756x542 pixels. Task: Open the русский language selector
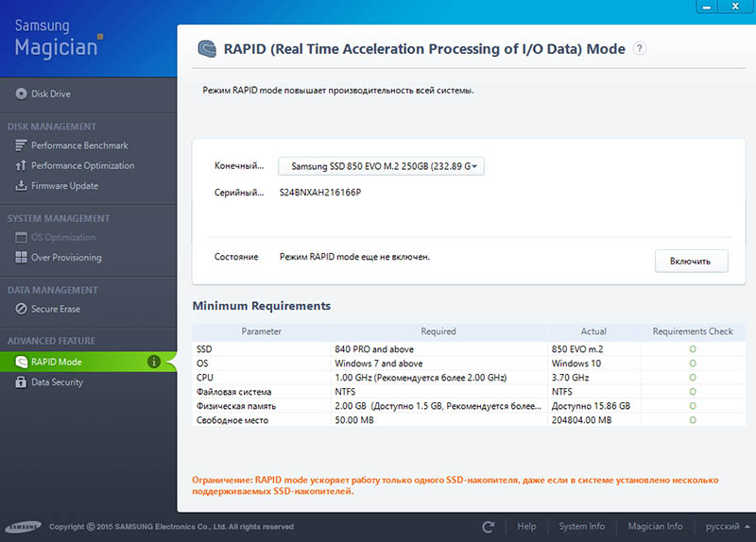(x=727, y=527)
